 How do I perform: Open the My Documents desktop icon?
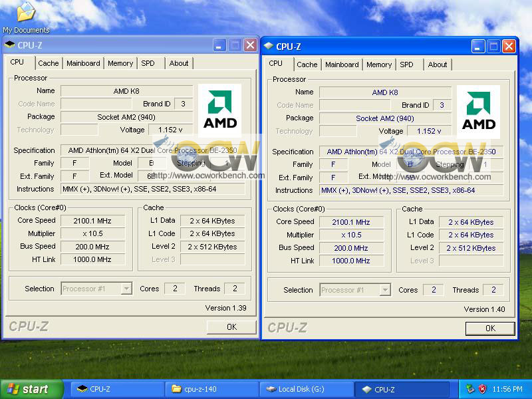pos(26,18)
